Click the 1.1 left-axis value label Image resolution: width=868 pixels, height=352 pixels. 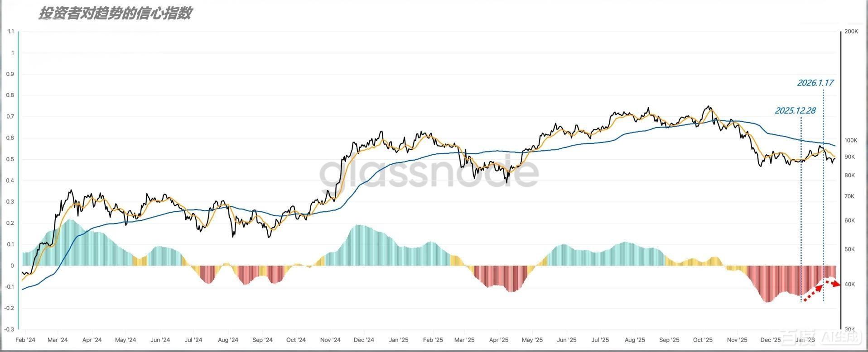pyautogui.click(x=11, y=32)
